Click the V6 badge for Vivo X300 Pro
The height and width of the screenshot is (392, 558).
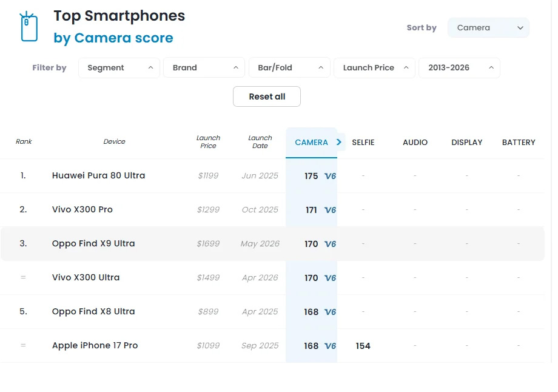point(330,210)
